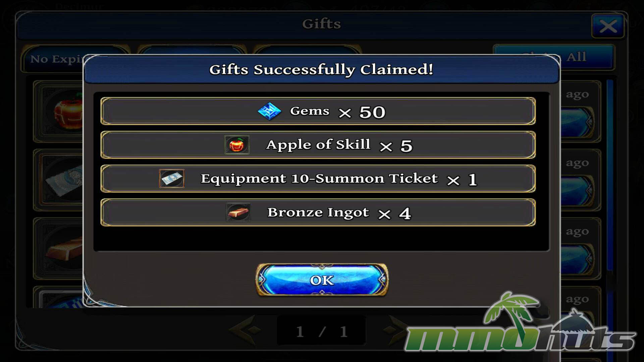The width and height of the screenshot is (644, 362).
Task: Close the Gifts window with X
Action: tap(608, 26)
